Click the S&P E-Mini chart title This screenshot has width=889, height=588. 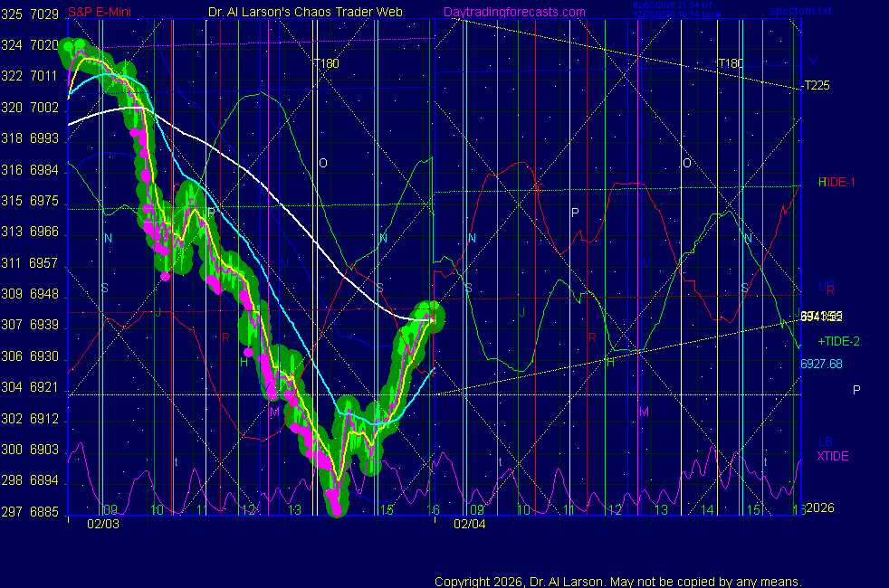(x=100, y=12)
